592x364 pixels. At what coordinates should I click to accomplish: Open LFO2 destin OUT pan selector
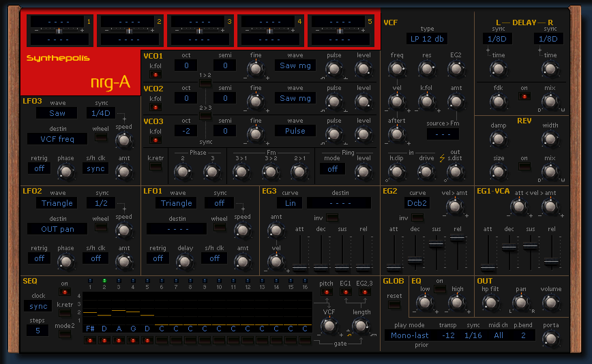click(57, 229)
